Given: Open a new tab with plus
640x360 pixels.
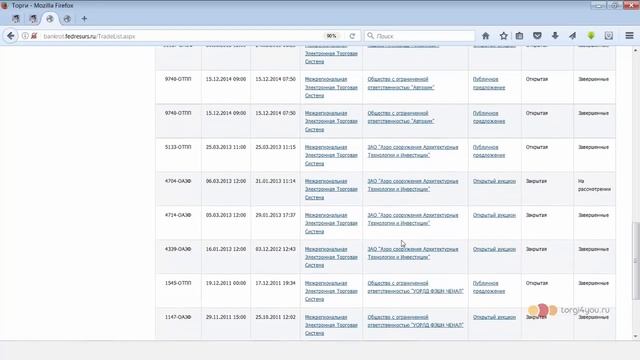Looking at the screenshot, I should (84, 19).
